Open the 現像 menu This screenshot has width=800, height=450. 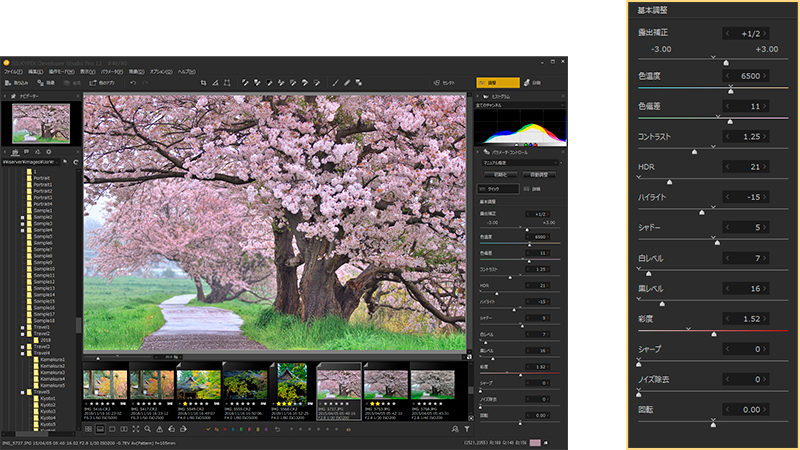click(137, 72)
